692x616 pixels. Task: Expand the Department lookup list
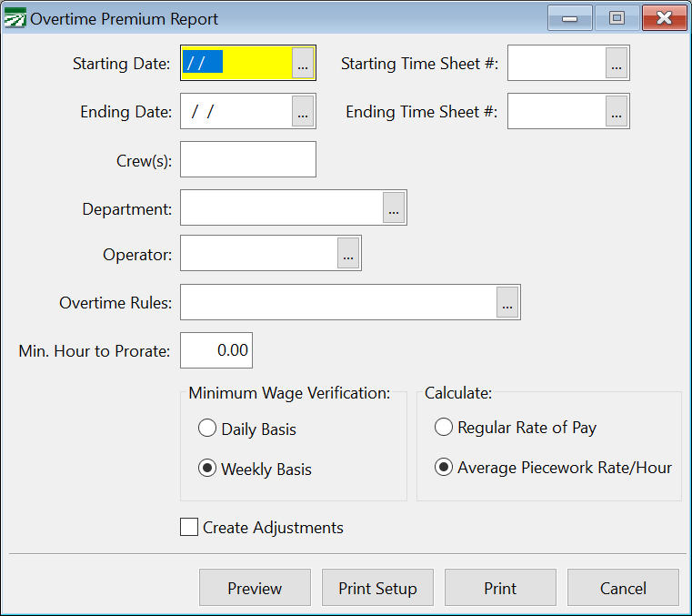(x=394, y=208)
